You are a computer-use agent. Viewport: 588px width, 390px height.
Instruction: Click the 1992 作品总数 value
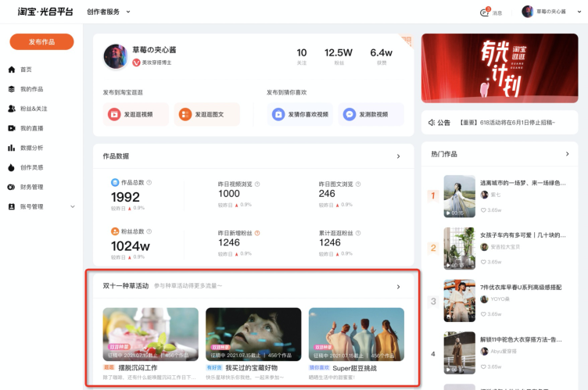(x=125, y=197)
